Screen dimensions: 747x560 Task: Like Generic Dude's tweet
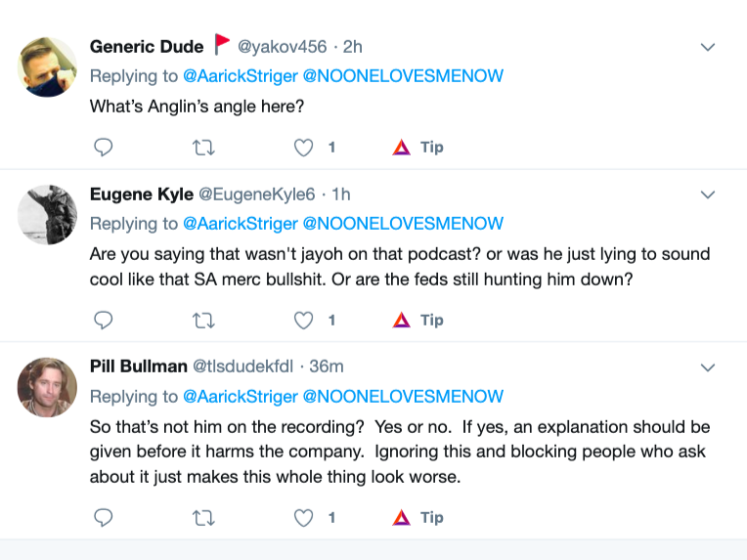point(304,148)
